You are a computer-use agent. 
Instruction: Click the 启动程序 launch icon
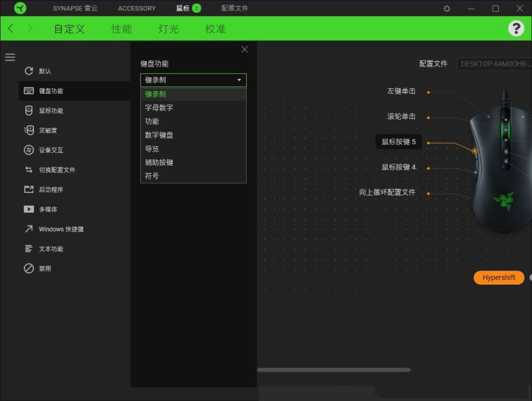(x=29, y=189)
